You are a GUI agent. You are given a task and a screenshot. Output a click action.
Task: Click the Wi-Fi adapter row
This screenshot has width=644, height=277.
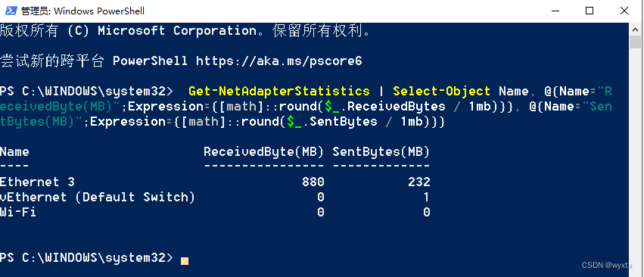tap(215, 212)
